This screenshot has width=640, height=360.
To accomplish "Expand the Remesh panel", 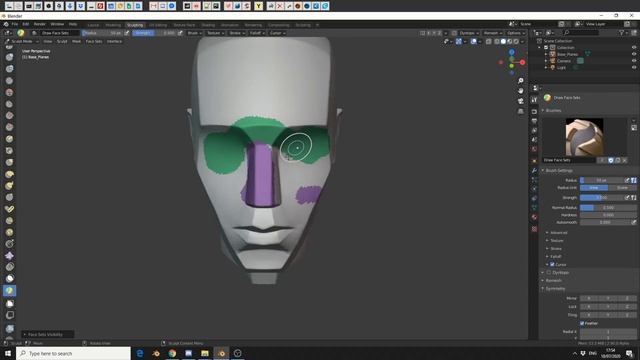I will click(x=553, y=280).
